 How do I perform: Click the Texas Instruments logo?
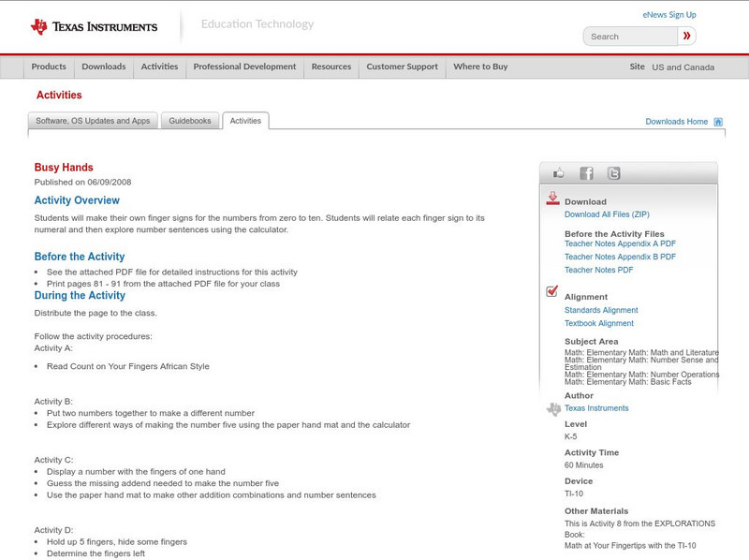click(x=94, y=26)
